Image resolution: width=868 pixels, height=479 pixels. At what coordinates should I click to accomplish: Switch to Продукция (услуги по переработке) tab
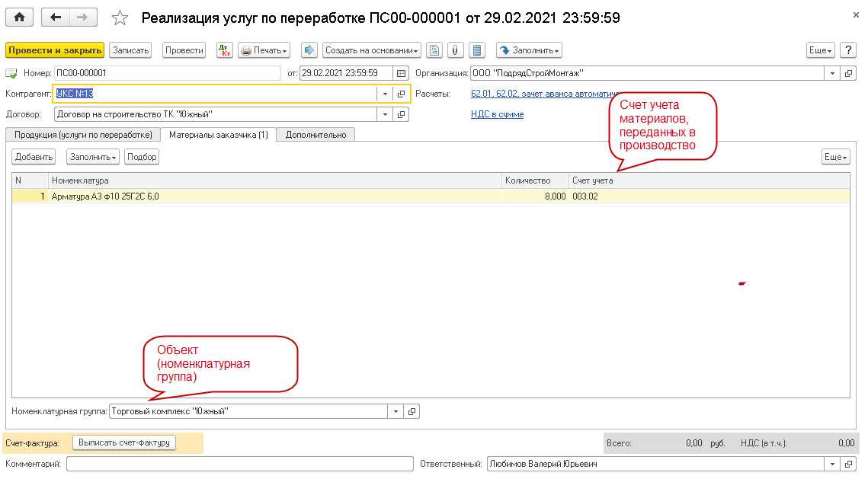[83, 135]
